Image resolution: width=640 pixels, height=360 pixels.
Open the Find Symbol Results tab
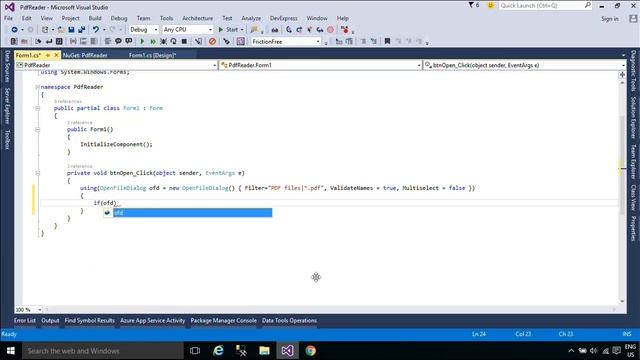[89, 321]
